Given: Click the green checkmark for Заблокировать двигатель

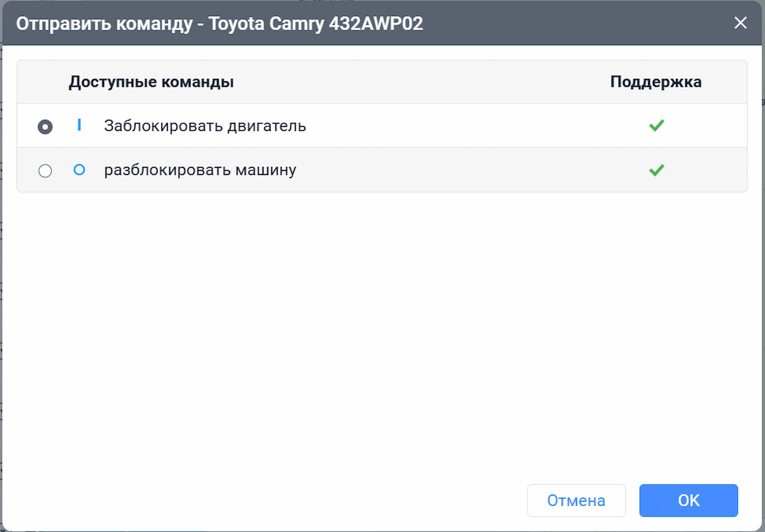Looking at the screenshot, I should point(656,126).
